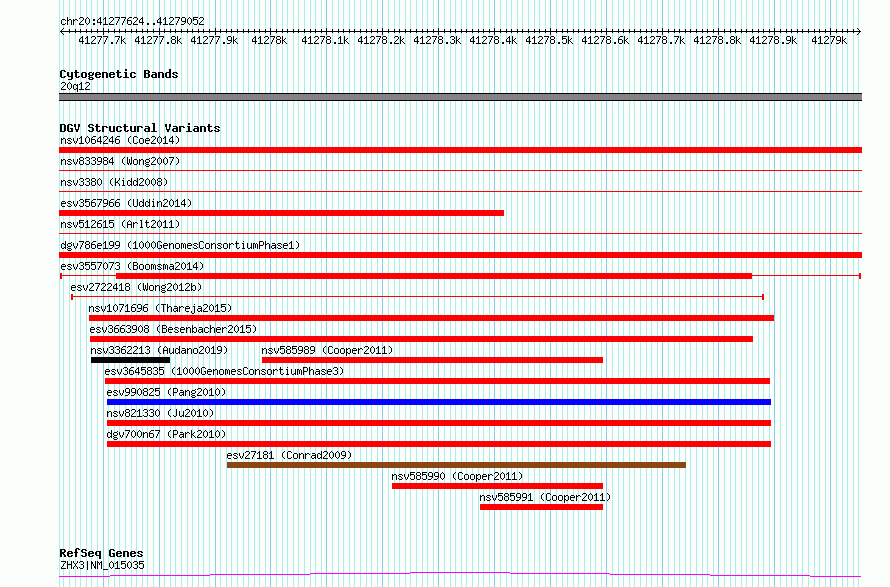Click the esv3645835 red variant bar
This screenshot has height=587, width=890.
pos(437,381)
